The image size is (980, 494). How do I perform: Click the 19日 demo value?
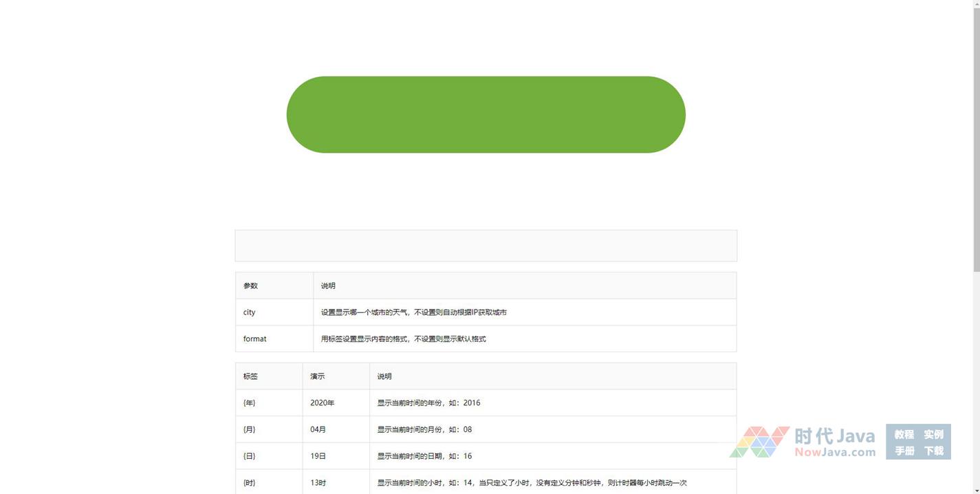[x=318, y=456]
